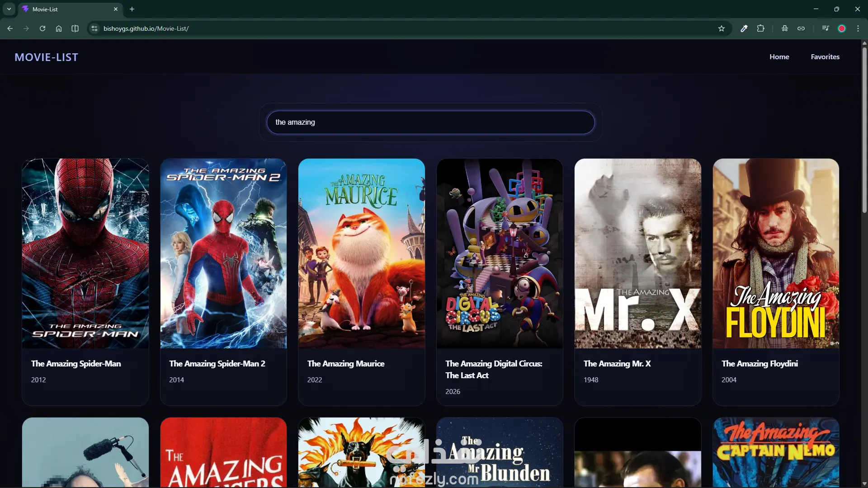Click the scrollbar up arrow
868x488 pixels.
(864, 43)
